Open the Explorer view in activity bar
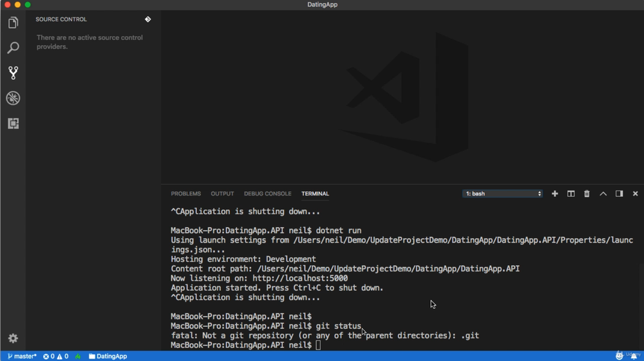Viewport: 644px width, 361px height. pyautogui.click(x=13, y=23)
